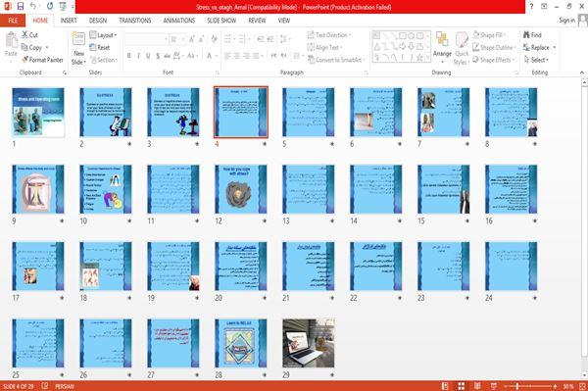
Task: Click PERSIAN language indicator in status bar
Action: 65,386
